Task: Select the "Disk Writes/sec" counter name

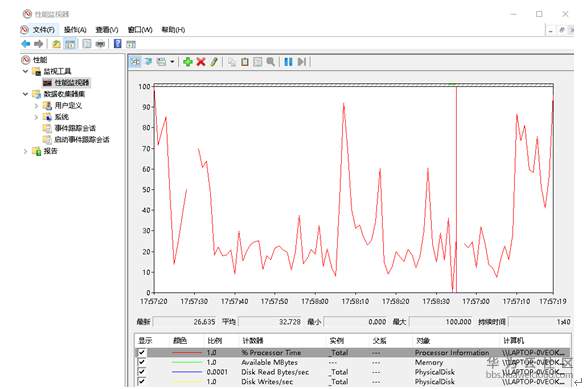Action: (267, 382)
